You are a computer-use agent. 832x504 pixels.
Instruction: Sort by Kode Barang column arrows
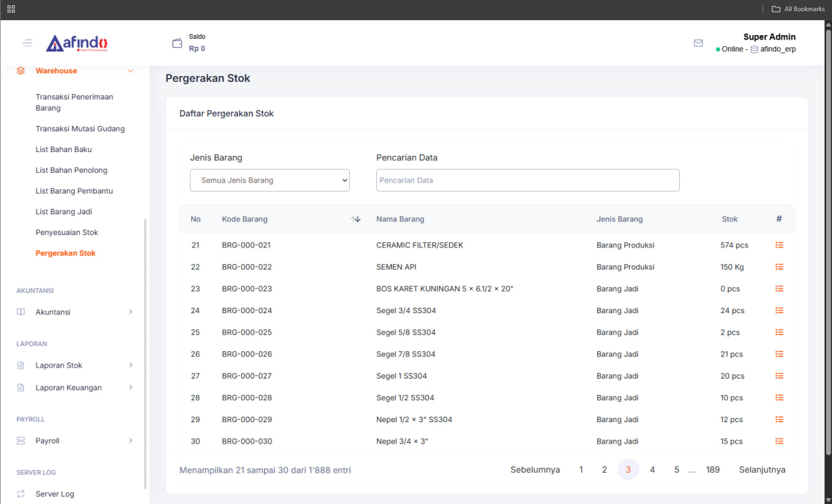pyautogui.click(x=356, y=219)
